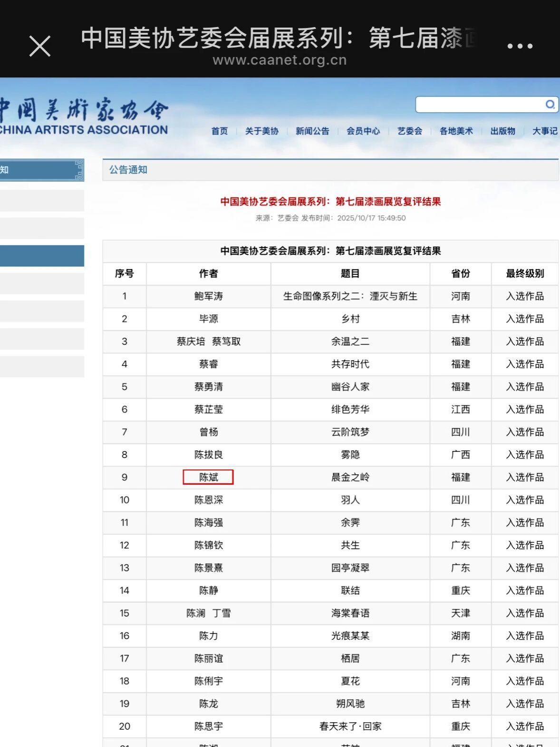Close the in-app browser page
The image size is (560, 747).
(x=40, y=46)
